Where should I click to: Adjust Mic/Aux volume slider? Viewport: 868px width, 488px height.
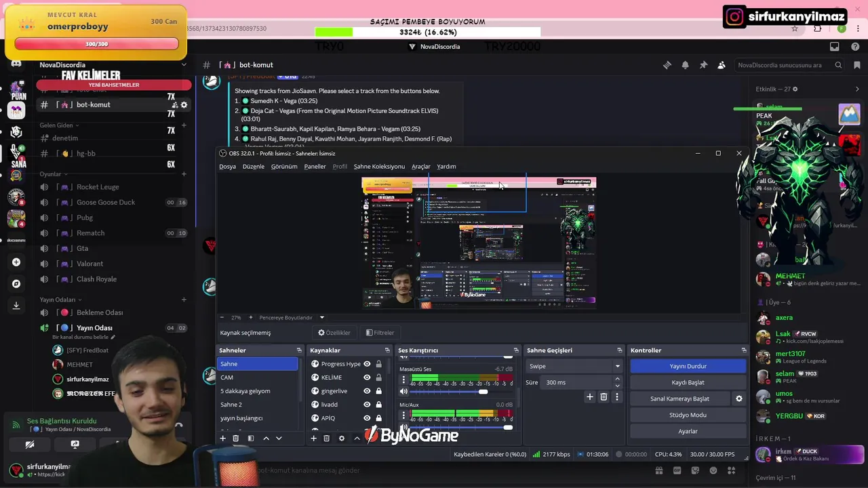pos(462,428)
